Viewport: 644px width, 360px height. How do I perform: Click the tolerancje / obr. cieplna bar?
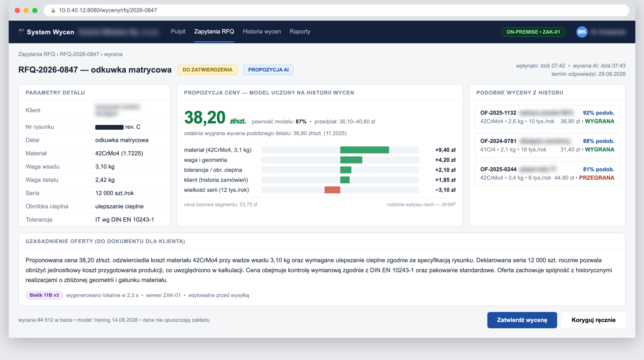click(346, 170)
